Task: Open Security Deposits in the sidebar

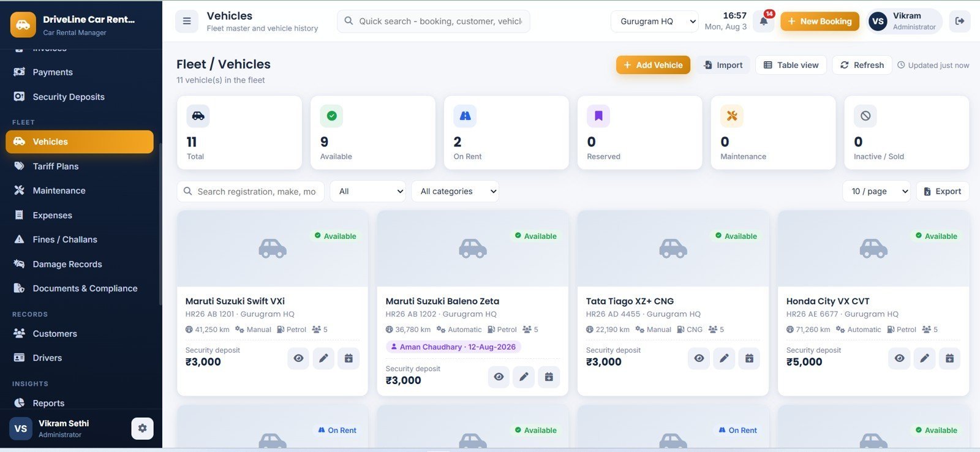Action: pos(80,97)
